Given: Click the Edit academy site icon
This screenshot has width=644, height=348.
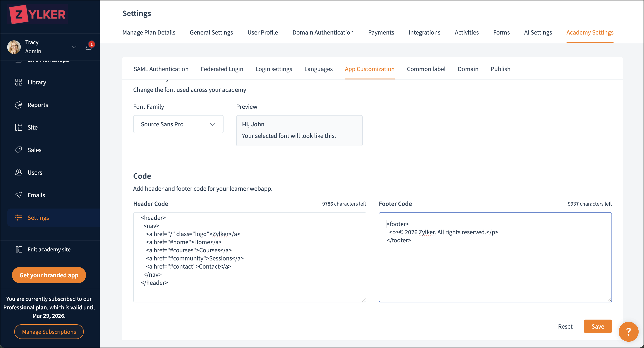Looking at the screenshot, I should [19, 249].
